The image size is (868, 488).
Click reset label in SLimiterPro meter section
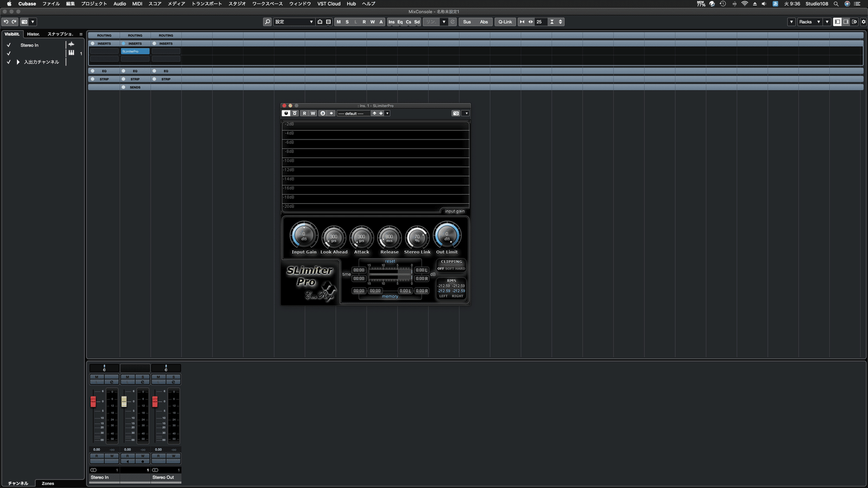(390, 261)
